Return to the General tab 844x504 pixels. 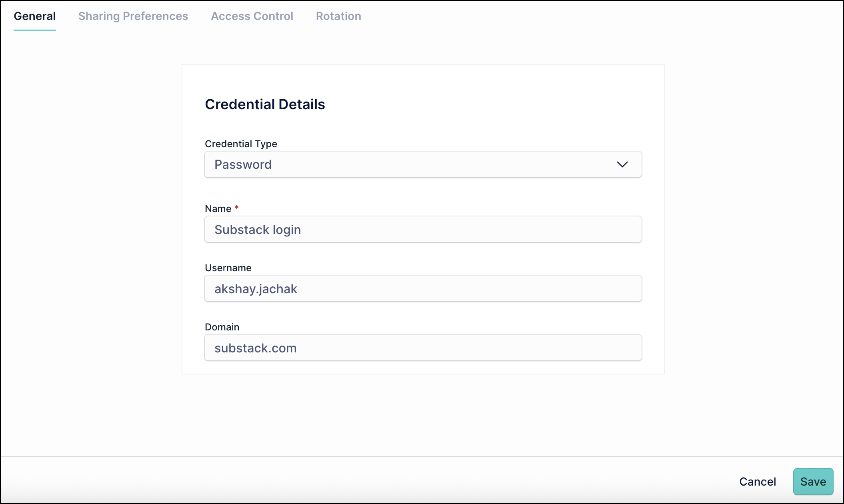pyautogui.click(x=34, y=16)
